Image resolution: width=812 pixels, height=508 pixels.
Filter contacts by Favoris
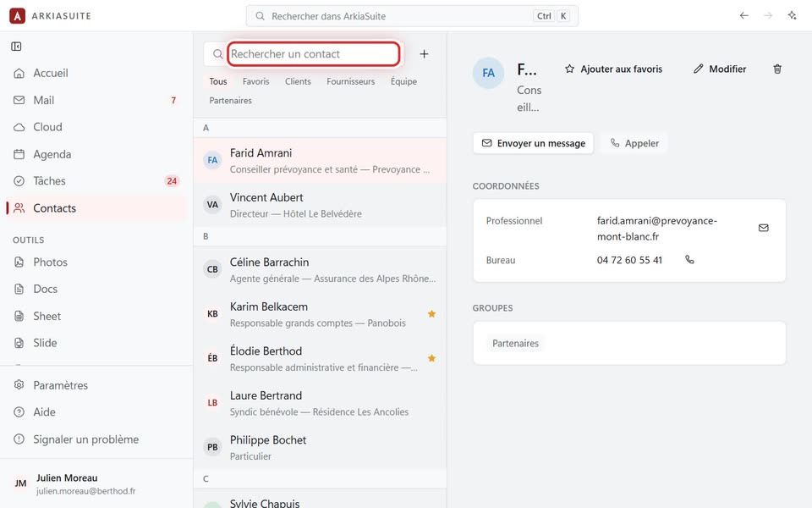(x=255, y=81)
